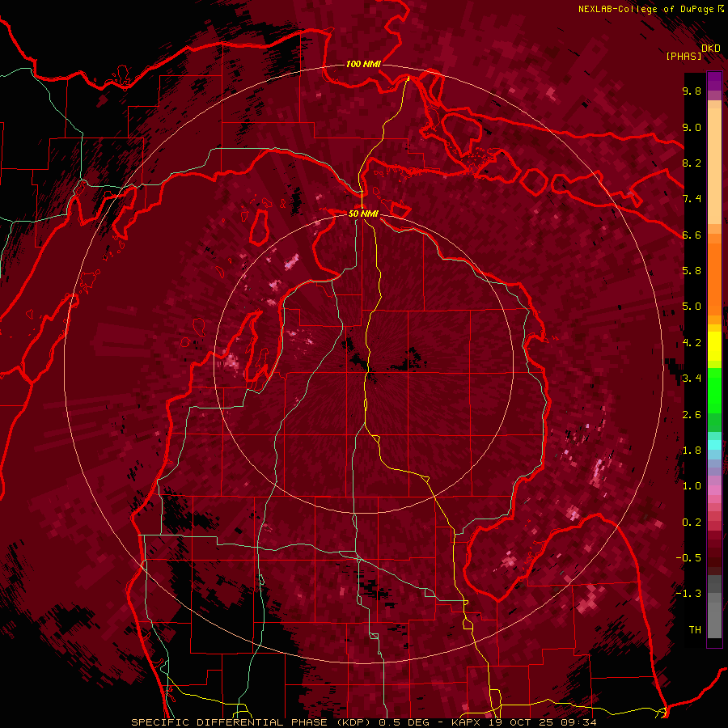This screenshot has height=728, width=728.
Task: Click the 5.8 value on the scale
Action: click(692, 271)
